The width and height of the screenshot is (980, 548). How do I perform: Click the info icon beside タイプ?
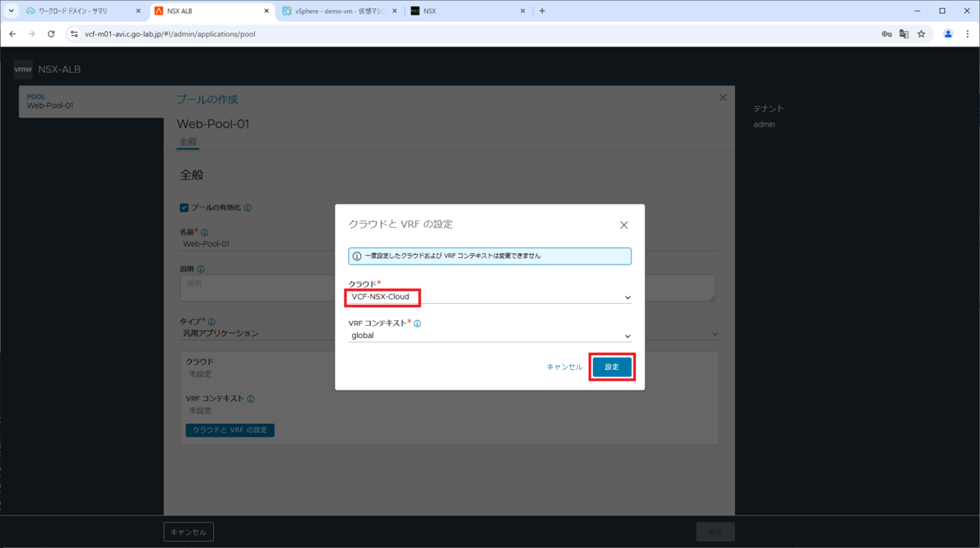click(x=212, y=322)
